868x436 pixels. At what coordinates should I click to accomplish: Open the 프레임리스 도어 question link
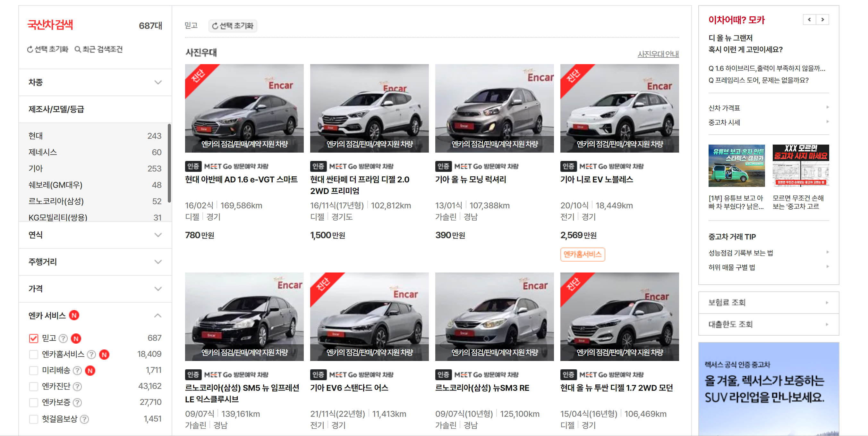coord(759,80)
